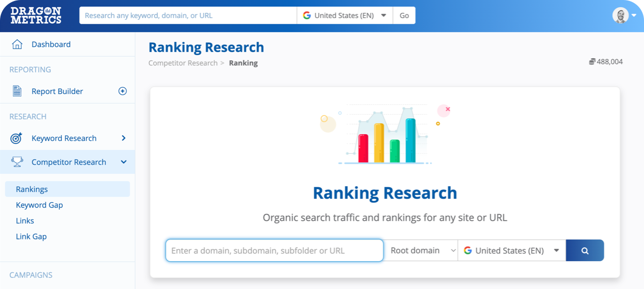Select Rankings in the sidebar
The image size is (644, 289).
click(x=32, y=189)
